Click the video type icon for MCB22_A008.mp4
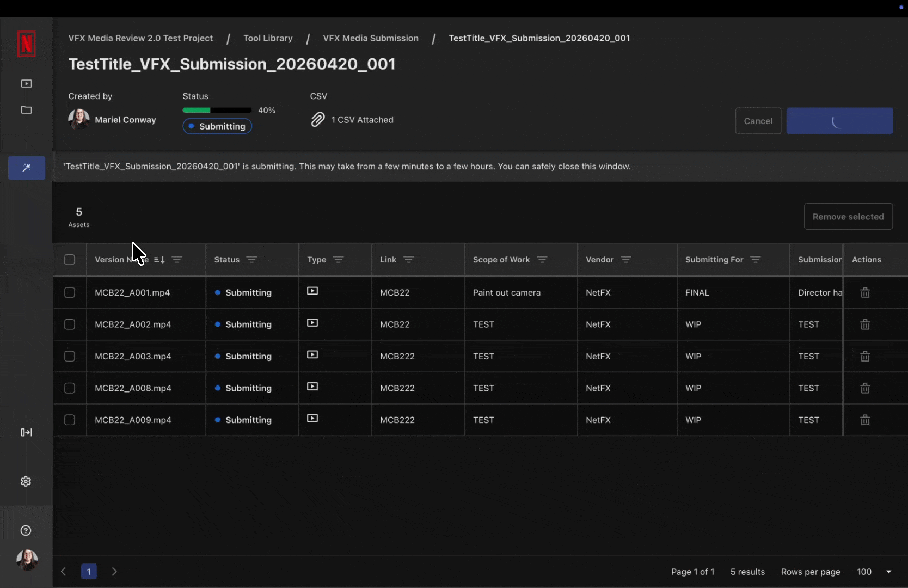 312,387
